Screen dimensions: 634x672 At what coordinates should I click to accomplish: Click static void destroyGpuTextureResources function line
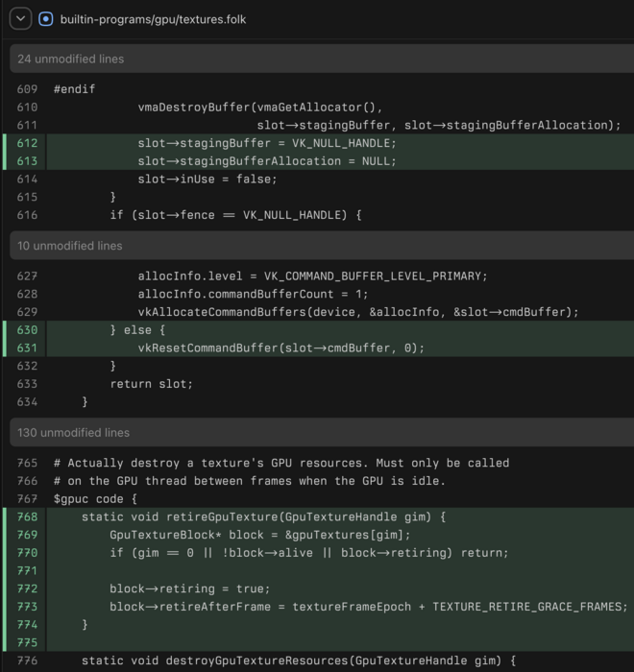[299, 660]
